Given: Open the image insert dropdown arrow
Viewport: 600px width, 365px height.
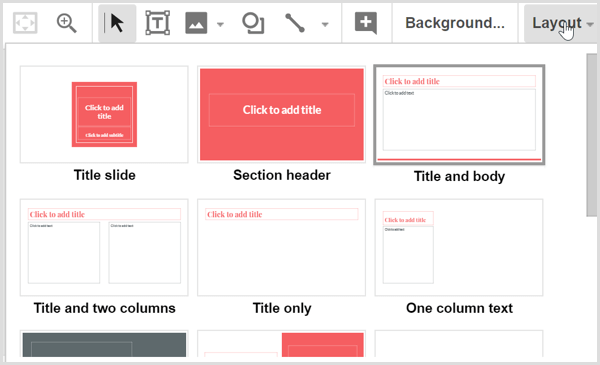Looking at the screenshot, I should [x=220, y=24].
